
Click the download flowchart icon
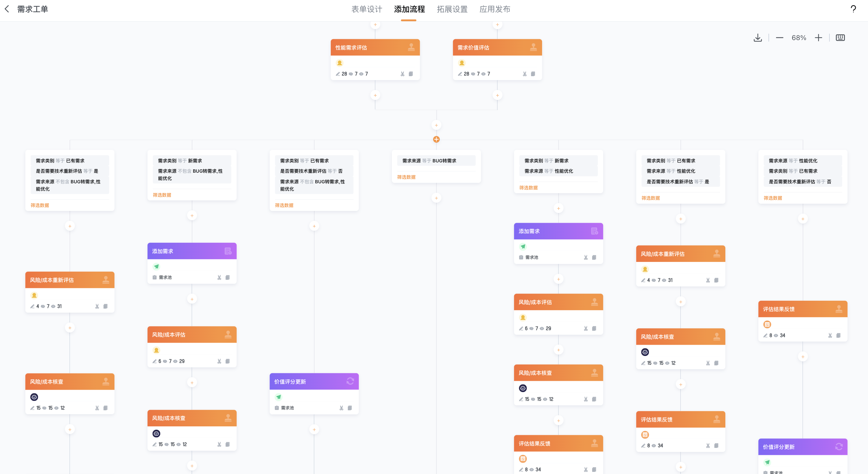(x=758, y=38)
